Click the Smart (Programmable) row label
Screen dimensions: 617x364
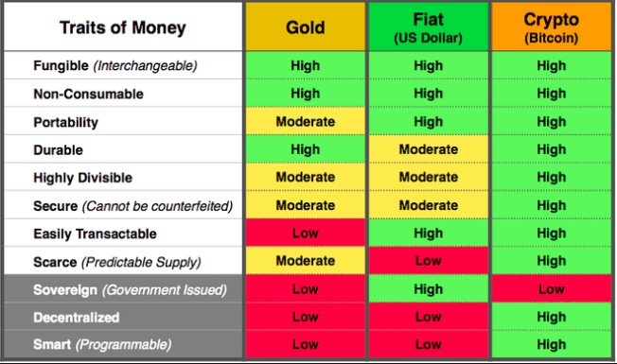point(102,344)
